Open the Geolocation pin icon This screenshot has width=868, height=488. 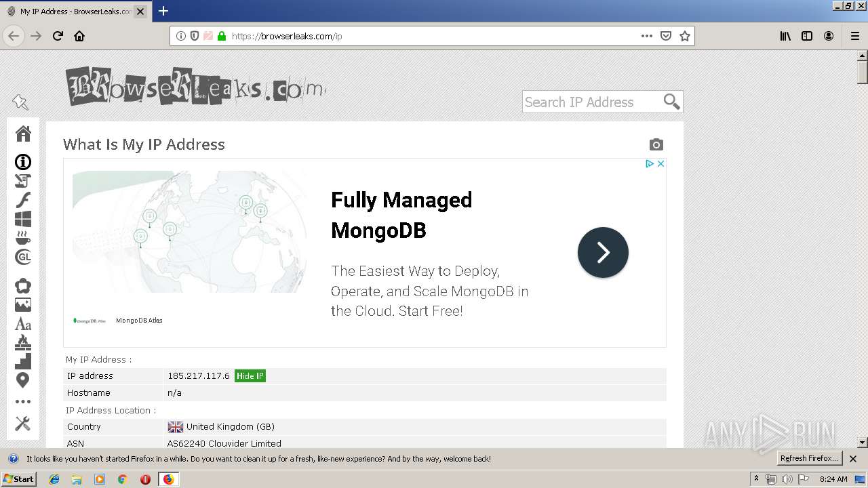point(23,380)
